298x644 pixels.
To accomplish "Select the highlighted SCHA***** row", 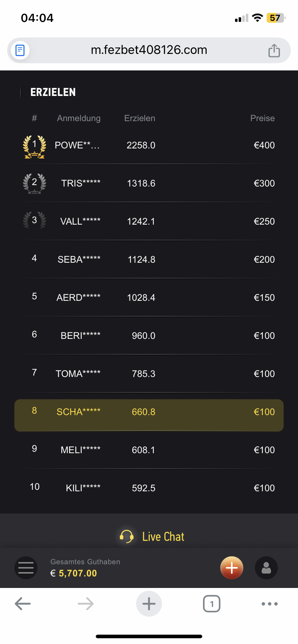I will point(149,415).
